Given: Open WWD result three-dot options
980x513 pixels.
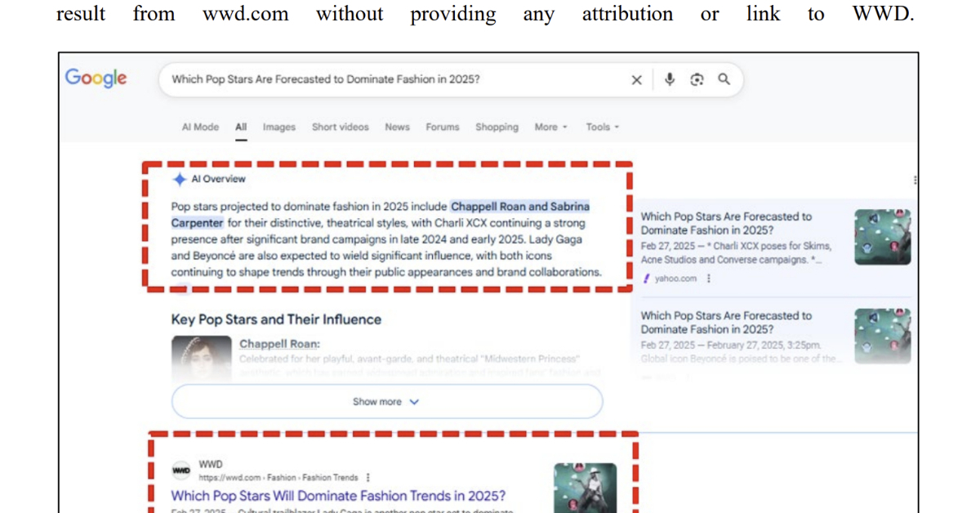Looking at the screenshot, I should point(368,477).
